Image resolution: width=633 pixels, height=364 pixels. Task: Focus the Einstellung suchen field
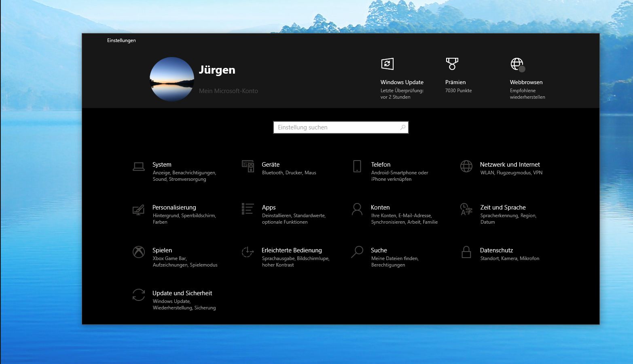(x=341, y=127)
